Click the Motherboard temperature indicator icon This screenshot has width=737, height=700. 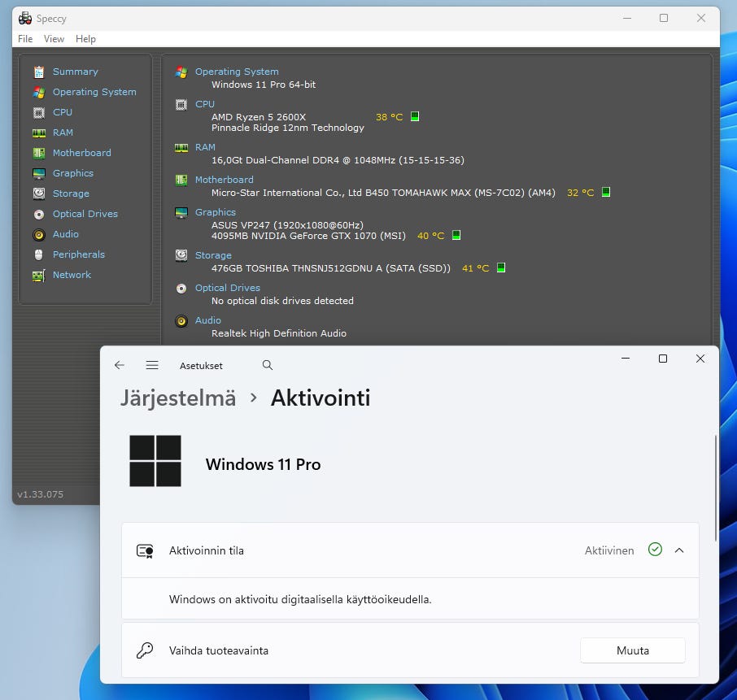coord(606,192)
